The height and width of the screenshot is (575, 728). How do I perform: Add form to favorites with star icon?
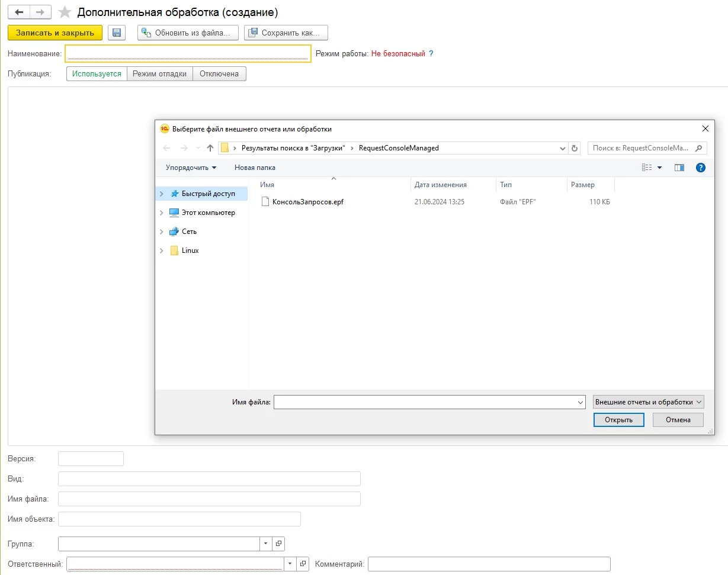pos(65,12)
